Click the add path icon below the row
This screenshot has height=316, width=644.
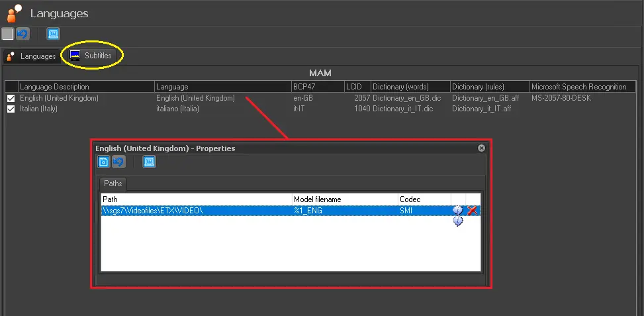[x=457, y=221]
